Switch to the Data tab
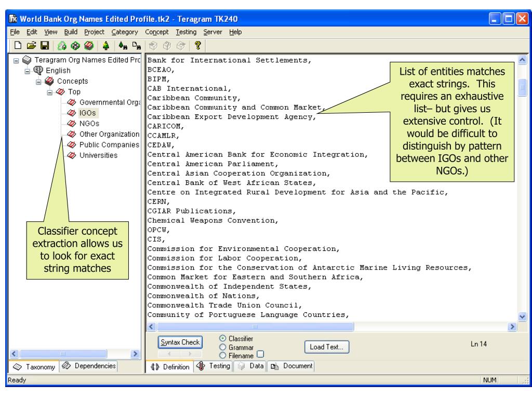Viewport: 532px width, 399px height. point(250,366)
